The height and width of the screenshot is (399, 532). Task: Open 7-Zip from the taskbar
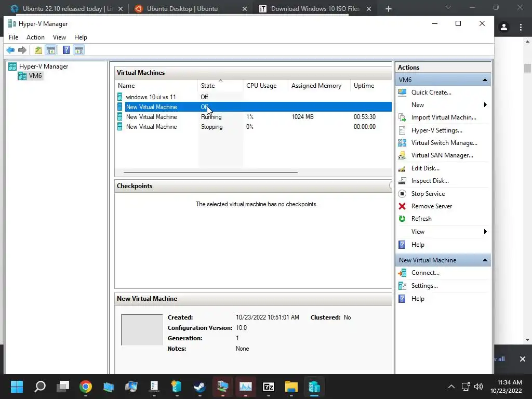click(x=269, y=387)
